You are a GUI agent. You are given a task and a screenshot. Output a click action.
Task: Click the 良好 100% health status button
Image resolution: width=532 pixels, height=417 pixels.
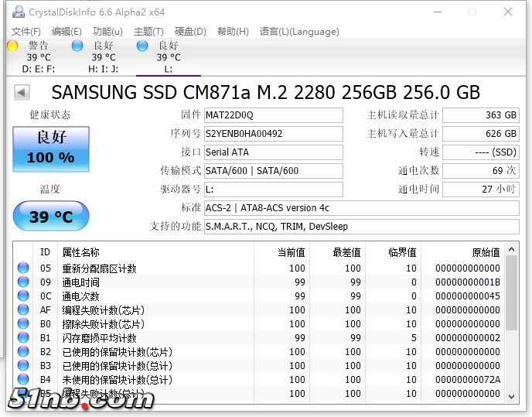click(x=51, y=149)
